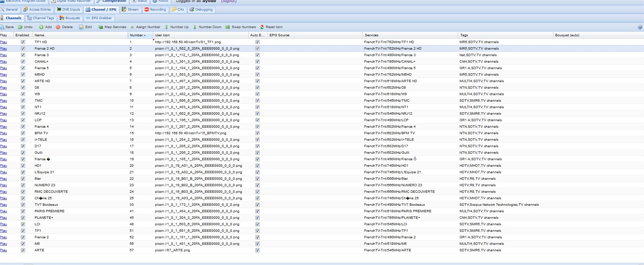
Task: Sort by Enabled column header
Action: (x=23, y=35)
